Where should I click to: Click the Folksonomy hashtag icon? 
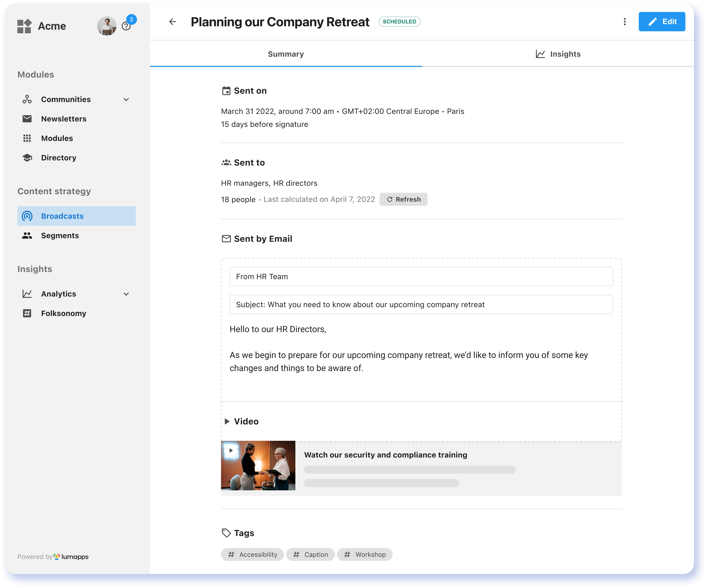tap(27, 313)
